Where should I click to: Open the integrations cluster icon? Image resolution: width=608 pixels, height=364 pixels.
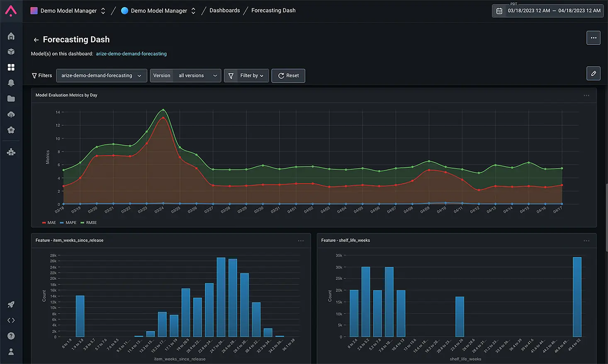[x=11, y=152]
